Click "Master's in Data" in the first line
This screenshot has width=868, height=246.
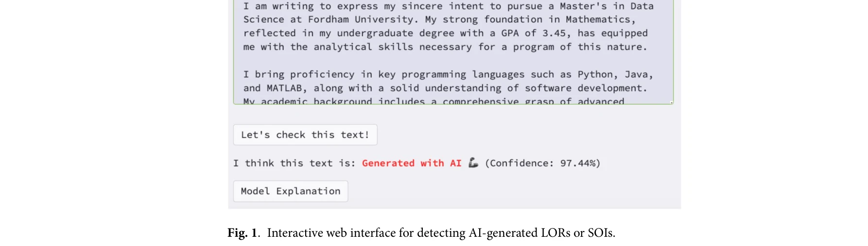tap(606, 6)
